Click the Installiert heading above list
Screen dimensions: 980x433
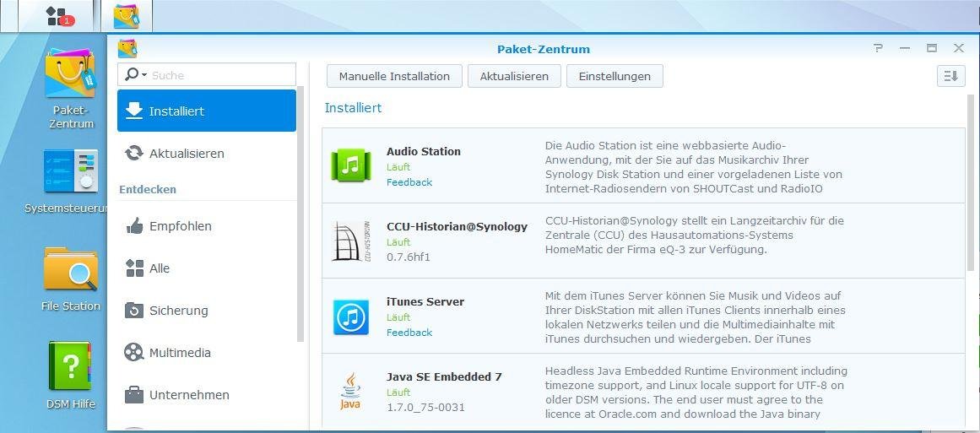pyautogui.click(x=353, y=107)
